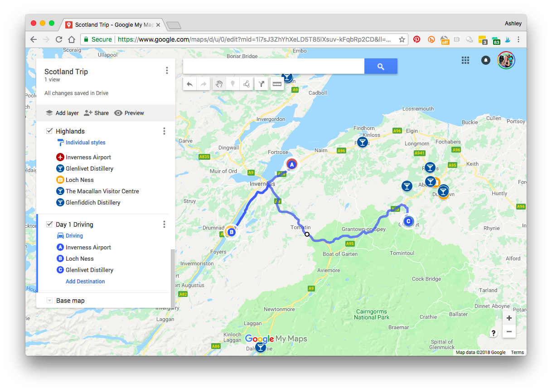
Task: Reload the browser page
Action: 58,39
